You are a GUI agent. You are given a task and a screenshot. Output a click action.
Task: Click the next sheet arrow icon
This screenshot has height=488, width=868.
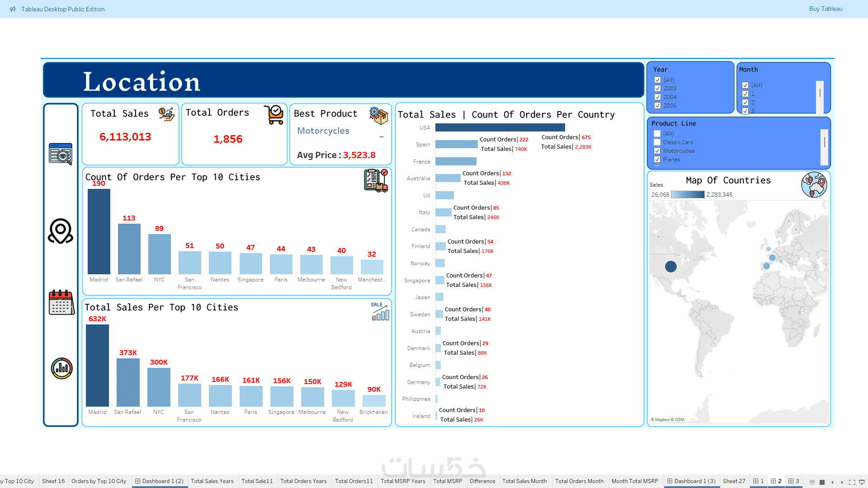click(842, 482)
